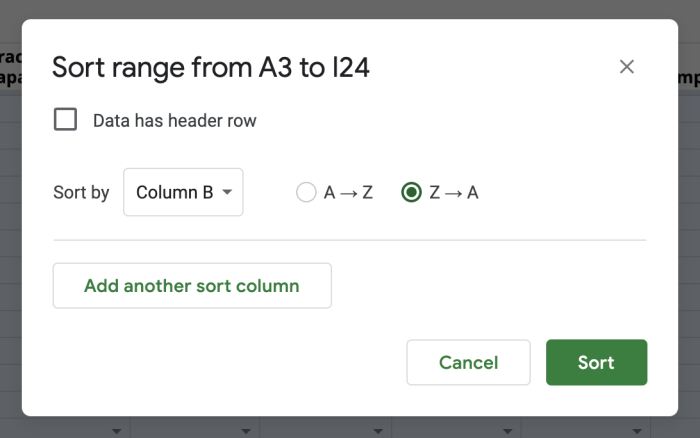Click the 'A → Z' label text

pyautogui.click(x=348, y=193)
